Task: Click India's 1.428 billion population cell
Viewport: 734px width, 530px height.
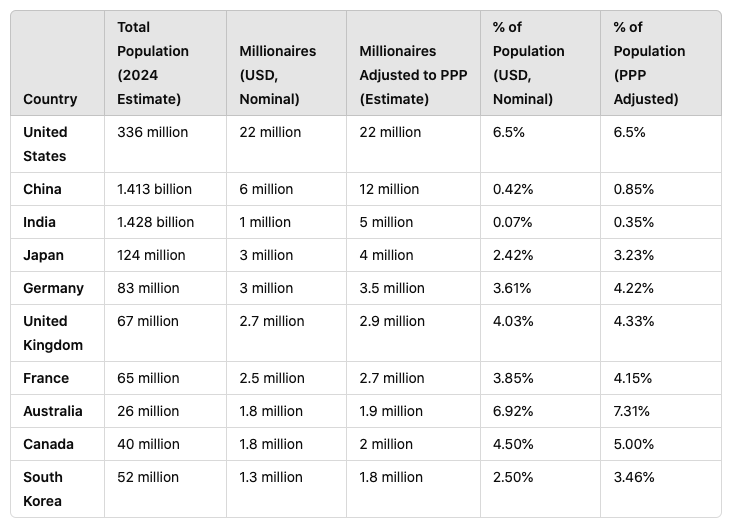Action: [x=155, y=222]
